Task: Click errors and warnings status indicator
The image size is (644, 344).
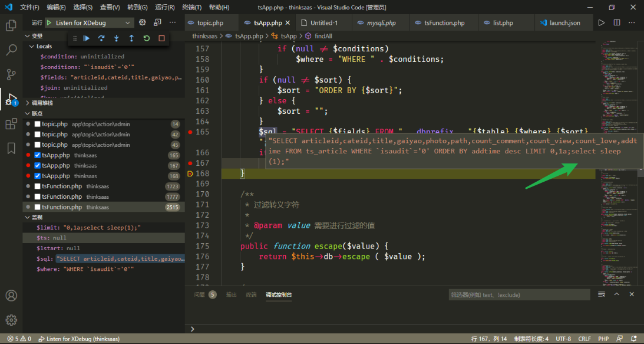Action: click(x=19, y=339)
